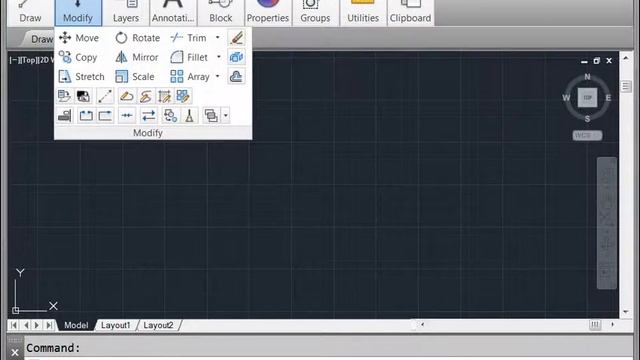Expand the Fillet dropdown arrow

(219, 57)
